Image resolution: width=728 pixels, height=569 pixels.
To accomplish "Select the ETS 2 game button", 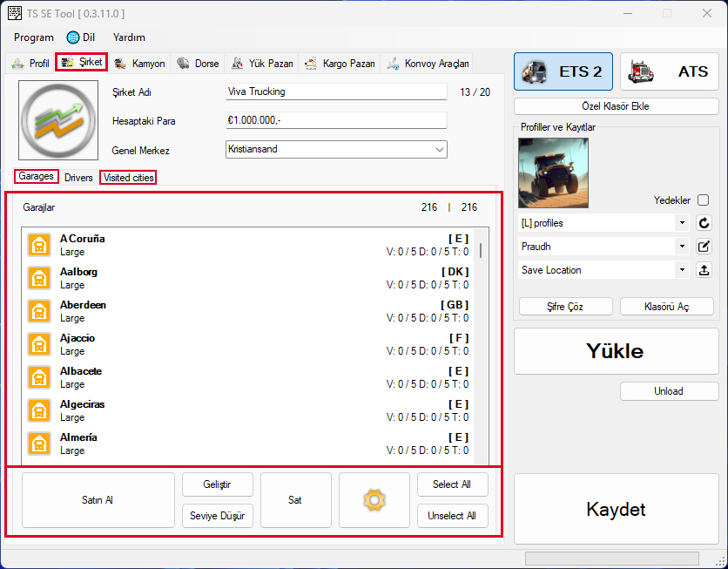I will (x=563, y=72).
